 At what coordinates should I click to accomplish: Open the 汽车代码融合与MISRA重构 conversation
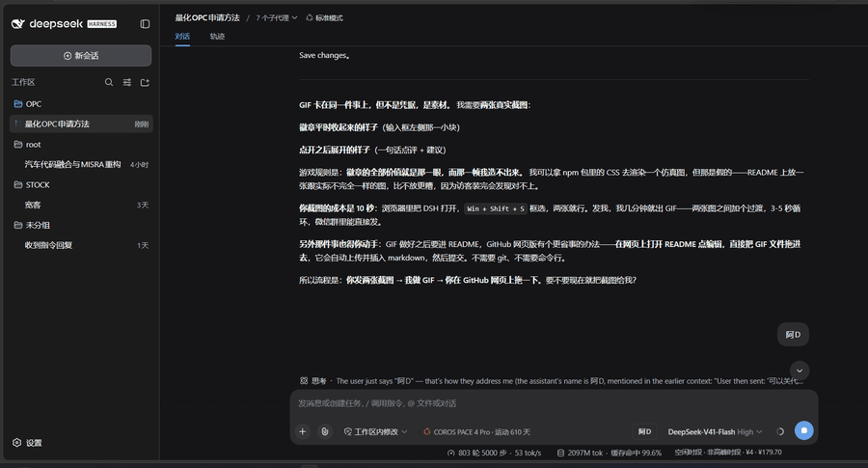pos(81,164)
